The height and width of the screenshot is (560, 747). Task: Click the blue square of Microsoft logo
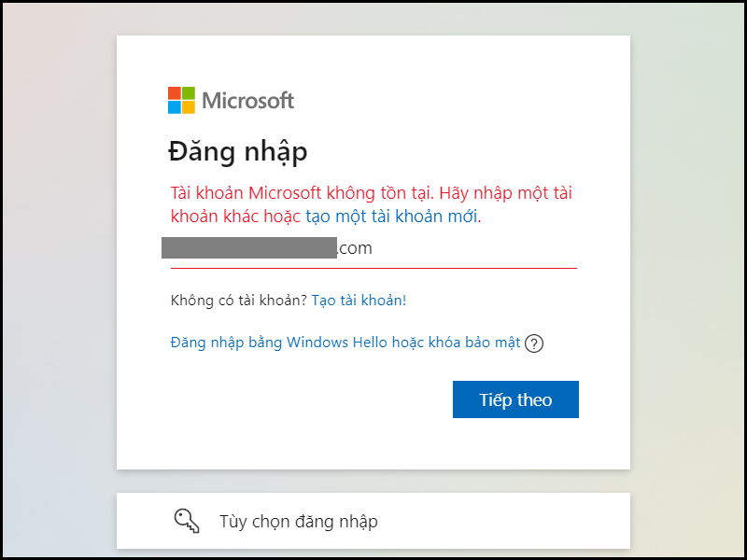175,107
